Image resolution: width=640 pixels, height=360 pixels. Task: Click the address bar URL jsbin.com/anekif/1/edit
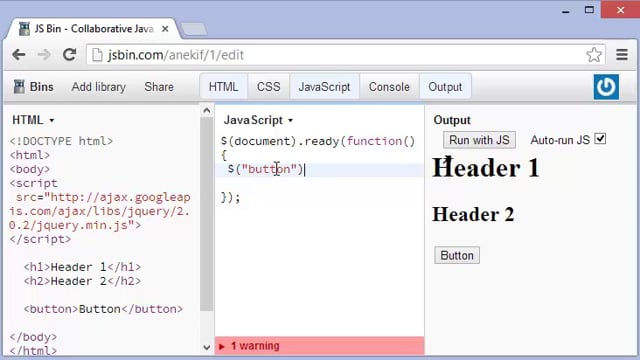pos(176,55)
